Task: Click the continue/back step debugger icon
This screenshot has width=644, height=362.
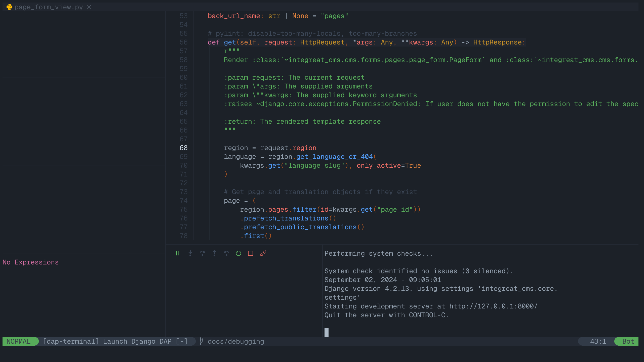Action: pos(226,253)
